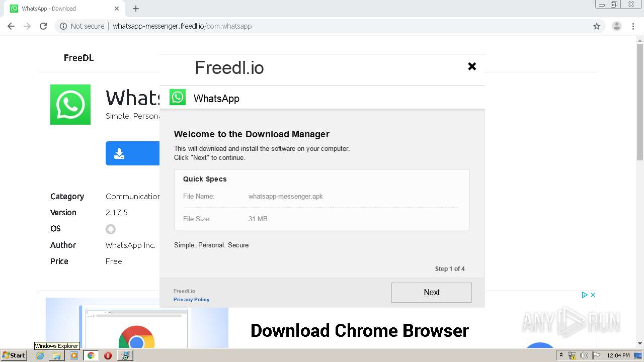
Task: Click whatsapp-messenger.apk file name
Action: 285,196
